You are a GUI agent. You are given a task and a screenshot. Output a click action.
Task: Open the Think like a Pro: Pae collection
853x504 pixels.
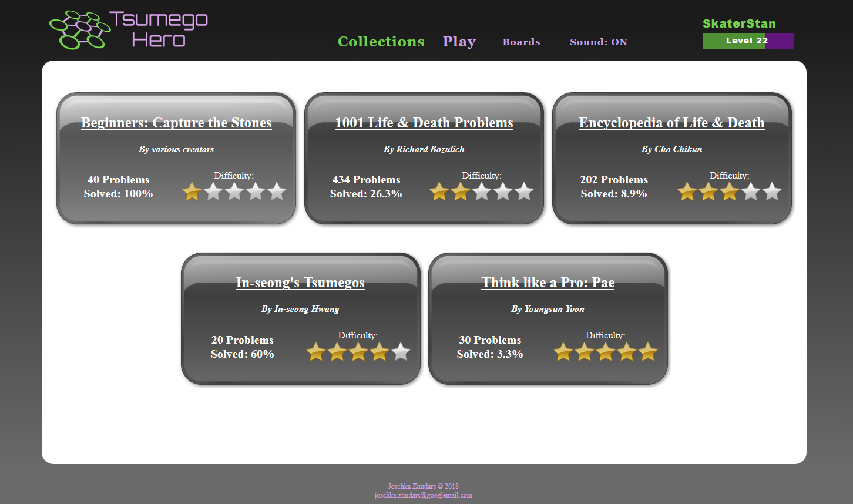[548, 283]
